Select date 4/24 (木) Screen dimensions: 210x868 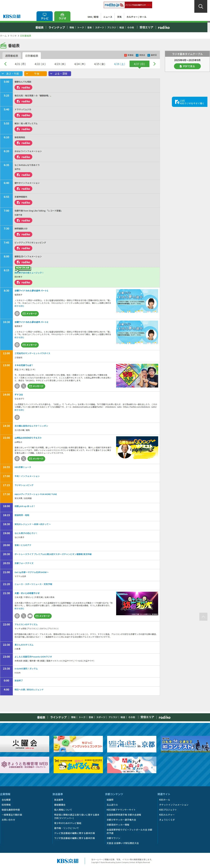click(80, 64)
